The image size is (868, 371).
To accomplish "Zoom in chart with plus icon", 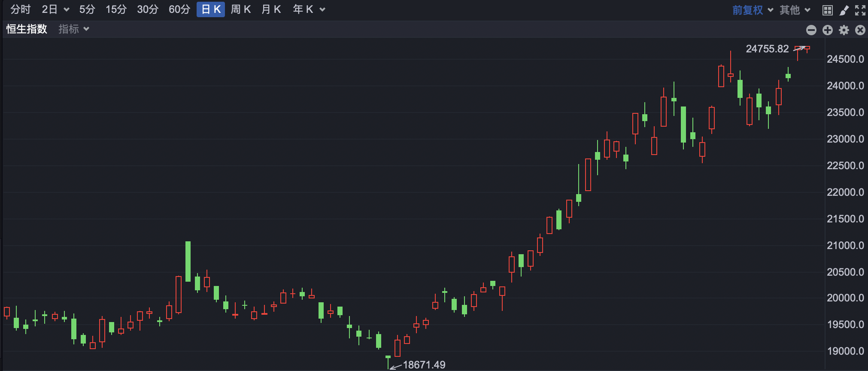I will pos(828,30).
